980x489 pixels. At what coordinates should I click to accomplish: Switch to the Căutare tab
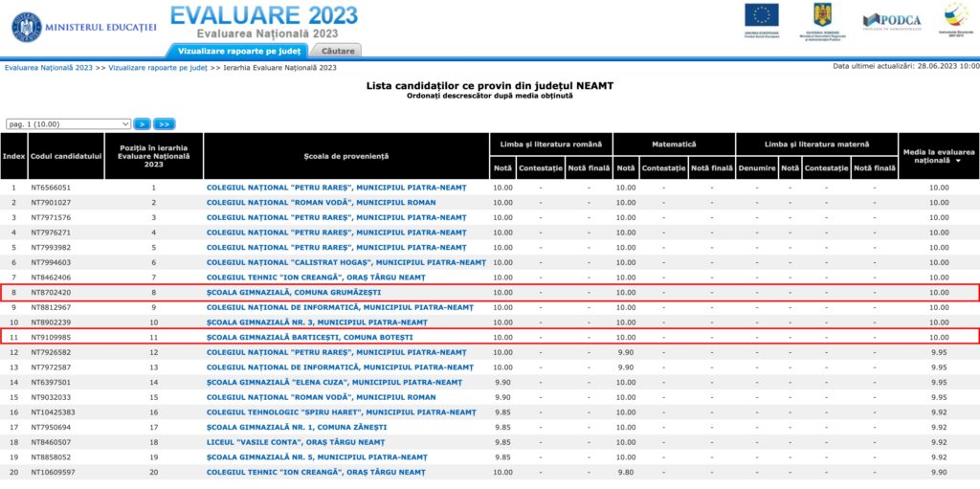click(x=337, y=50)
